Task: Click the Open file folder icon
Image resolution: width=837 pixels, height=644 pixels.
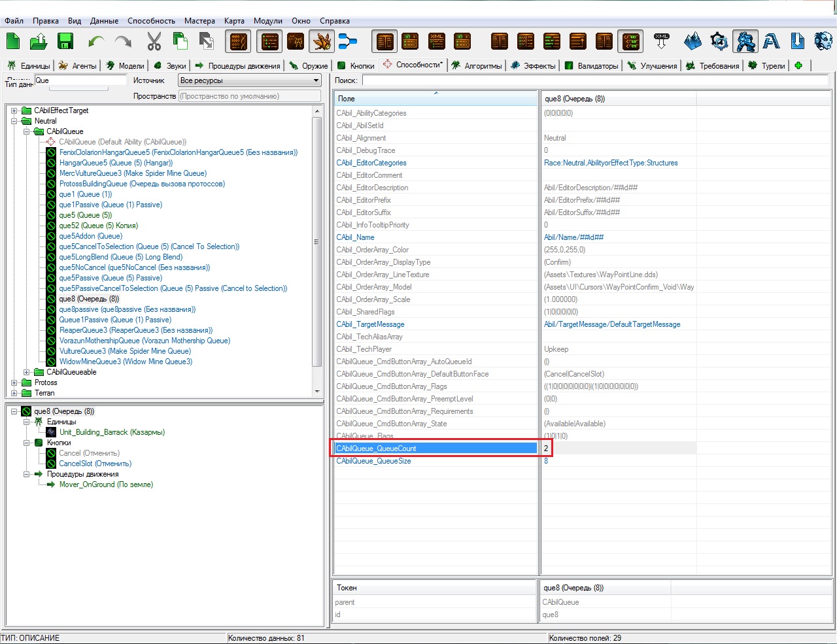Action: [39, 41]
